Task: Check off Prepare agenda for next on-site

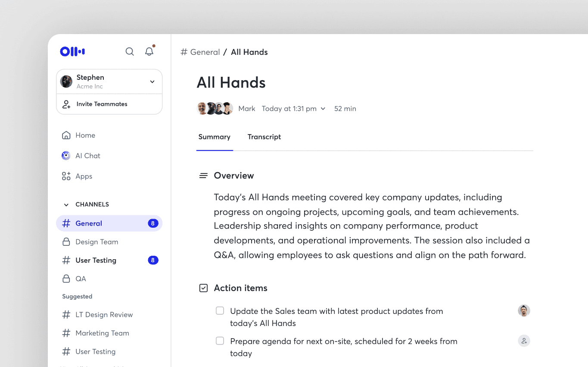Action: coord(220,341)
